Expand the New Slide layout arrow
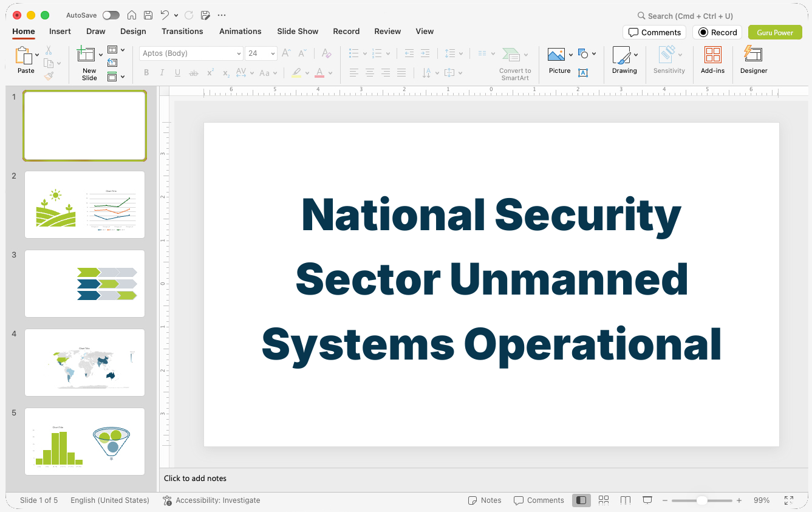Viewport: 812px width, 512px height. click(101, 55)
